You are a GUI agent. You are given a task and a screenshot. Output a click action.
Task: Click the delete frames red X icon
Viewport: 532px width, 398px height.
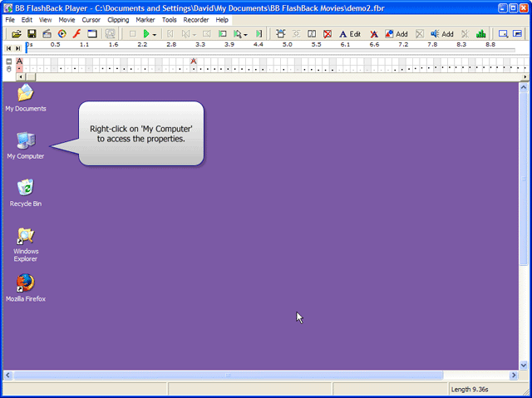click(x=327, y=33)
